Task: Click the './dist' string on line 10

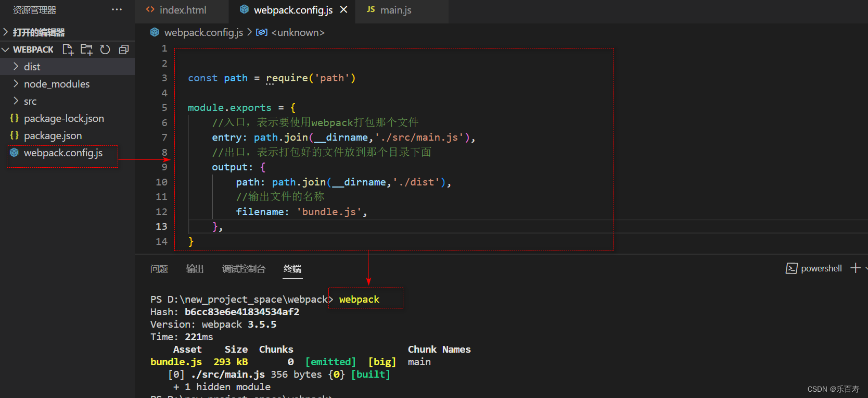Action: point(416,182)
